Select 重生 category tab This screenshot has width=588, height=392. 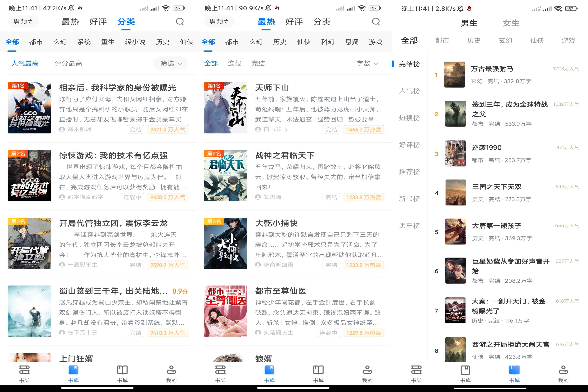pyautogui.click(x=108, y=42)
